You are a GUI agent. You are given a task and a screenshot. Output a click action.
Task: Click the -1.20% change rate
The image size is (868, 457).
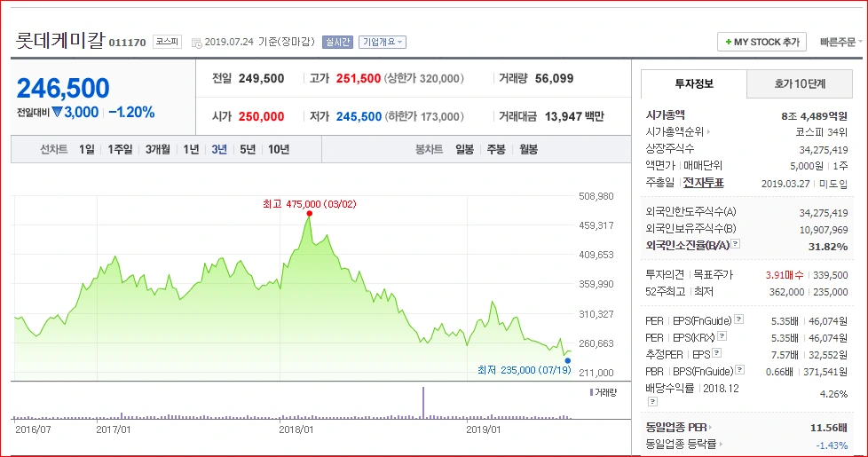[x=131, y=113]
